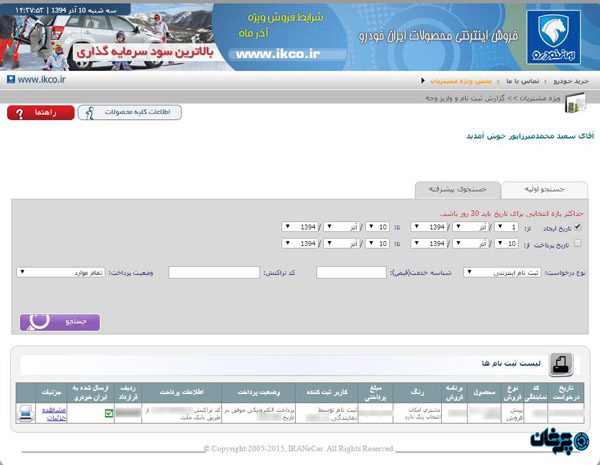Switch to جستجوی پیشرفته tab
The height and width of the screenshot is (465, 600).
(x=458, y=190)
